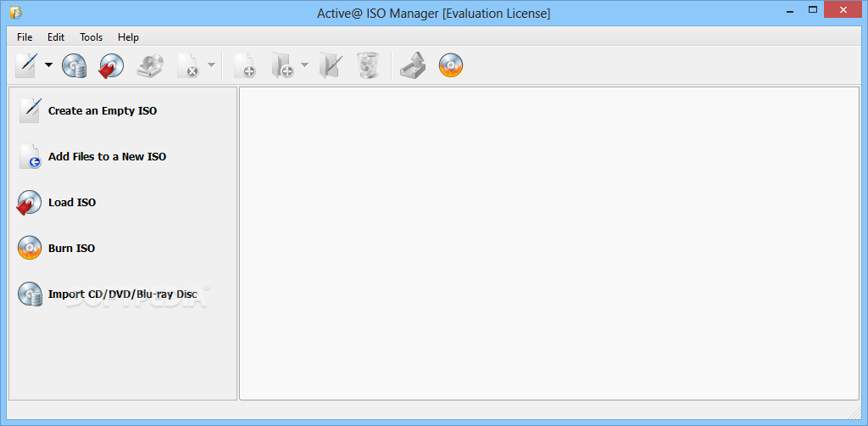Image resolution: width=868 pixels, height=426 pixels.
Task: Click the greyed-out close document toolbar icon
Action: click(188, 65)
